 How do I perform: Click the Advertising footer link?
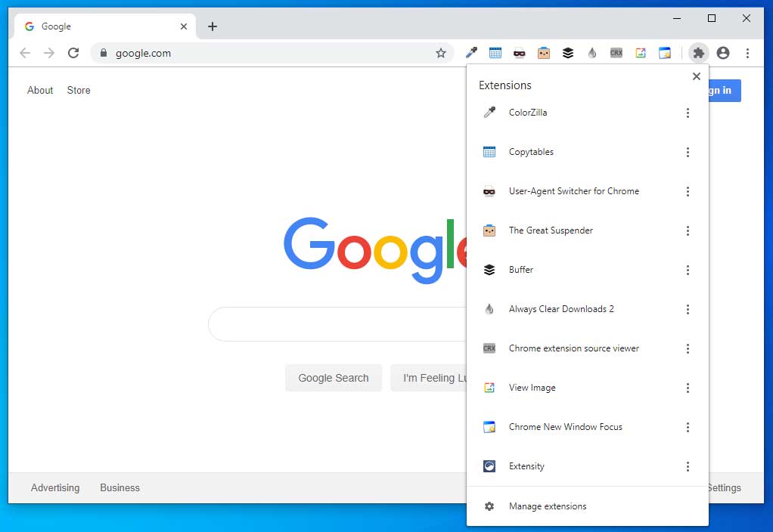pos(55,487)
